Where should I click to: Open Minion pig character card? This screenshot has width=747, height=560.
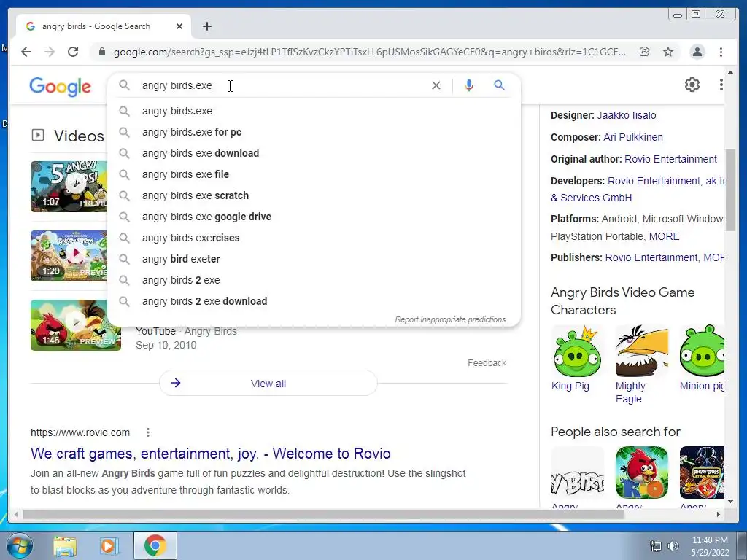click(x=703, y=359)
